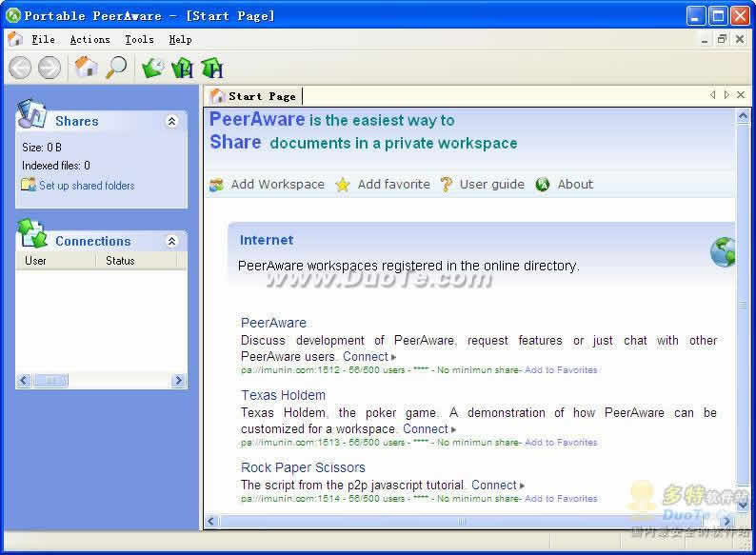Click Connections list scroll right arrow
756x555 pixels.
[179, 381]
